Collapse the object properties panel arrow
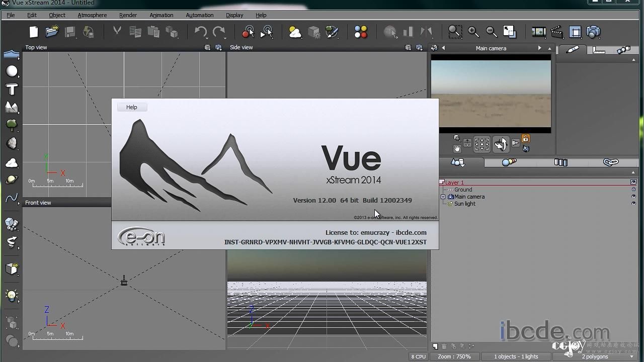 [x=633, y=60]
